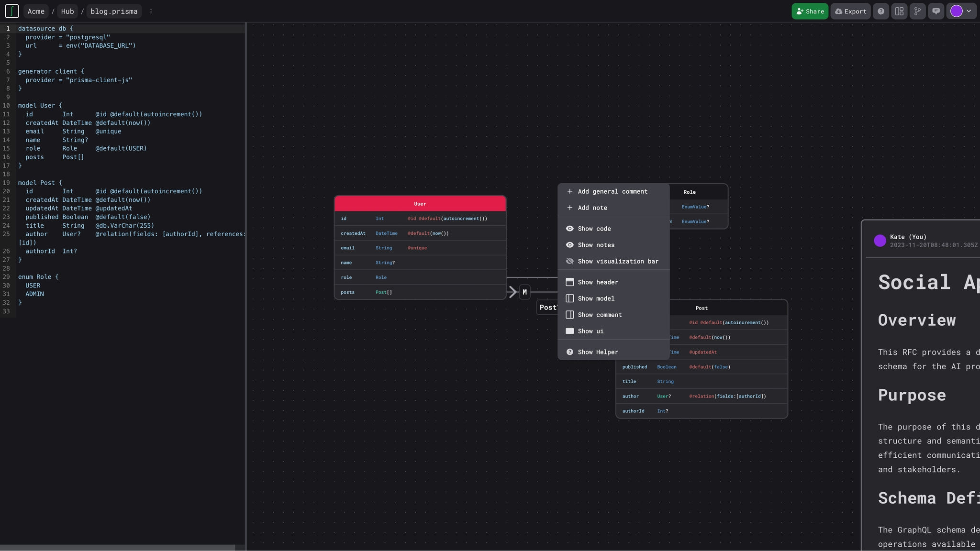980x551 pixels.
Task: Click Kate's purple avatar swatch
Action: (x=880, y=241)
